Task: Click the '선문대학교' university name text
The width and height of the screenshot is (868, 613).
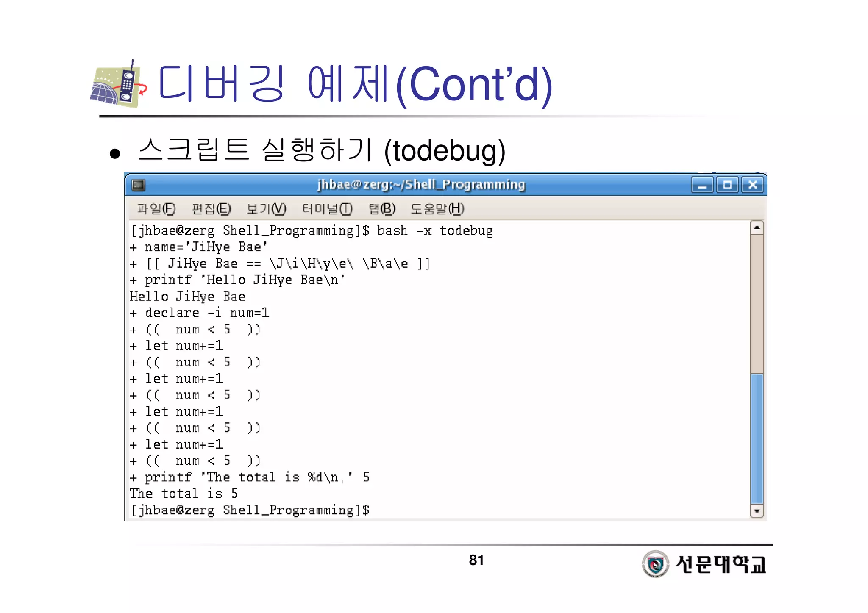Action: coord(721,564)
